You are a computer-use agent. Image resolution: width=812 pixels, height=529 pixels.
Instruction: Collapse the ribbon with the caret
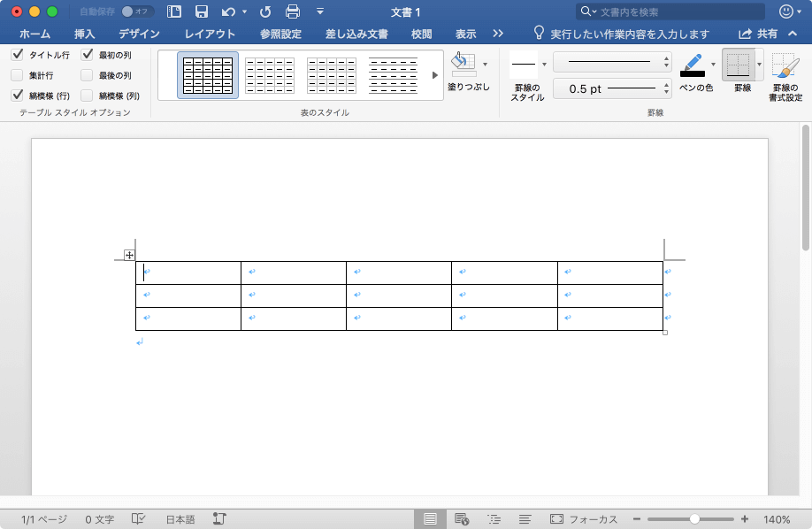coord(793,33)
